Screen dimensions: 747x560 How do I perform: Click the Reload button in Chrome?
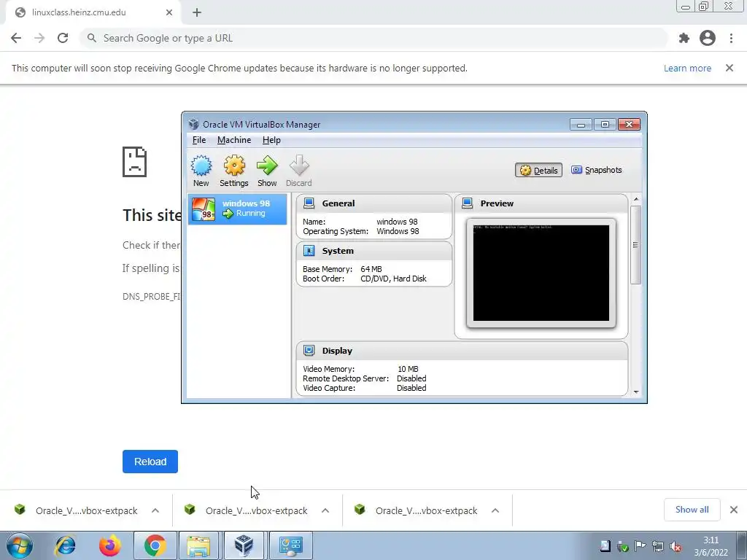[150, 462]
